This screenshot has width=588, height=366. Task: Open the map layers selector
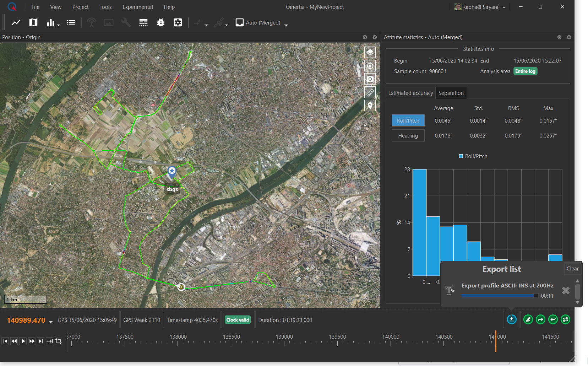pyautogui.click(x=370, y=53)
